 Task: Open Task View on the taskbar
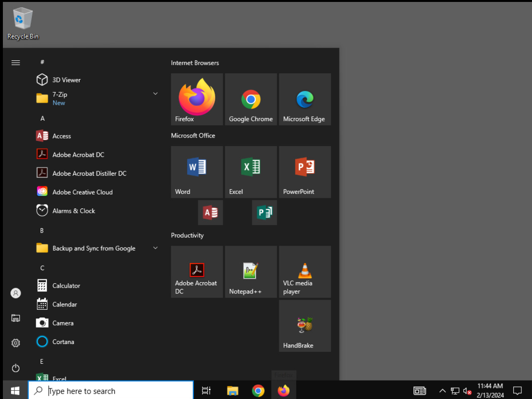[x=206, y=391]
